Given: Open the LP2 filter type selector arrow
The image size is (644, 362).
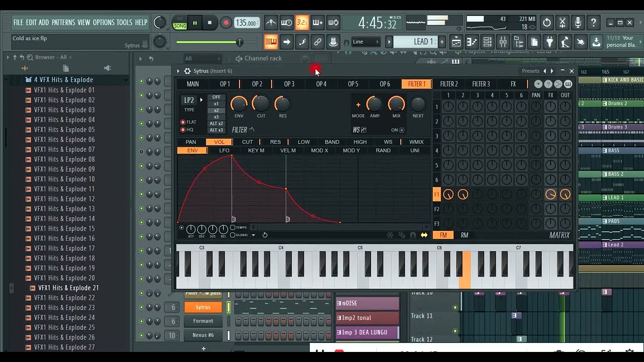Looking at the screenshot, I should click(x=201, y=100).
